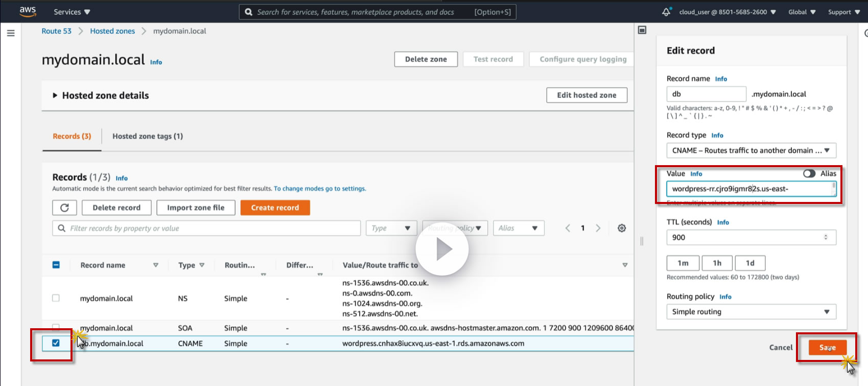Image resolution: width=868 pixels, height=386 pixels.
Task: Open the Routing policy filter dropdown
Action: point(455,228)
